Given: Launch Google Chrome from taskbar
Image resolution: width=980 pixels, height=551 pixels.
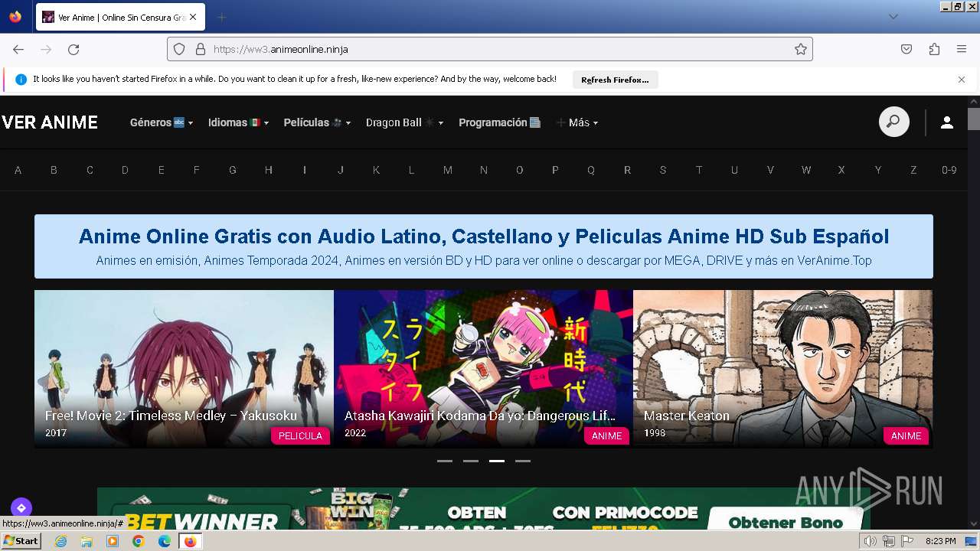Looking at the screenshot, I should click(x=139, y=541).
